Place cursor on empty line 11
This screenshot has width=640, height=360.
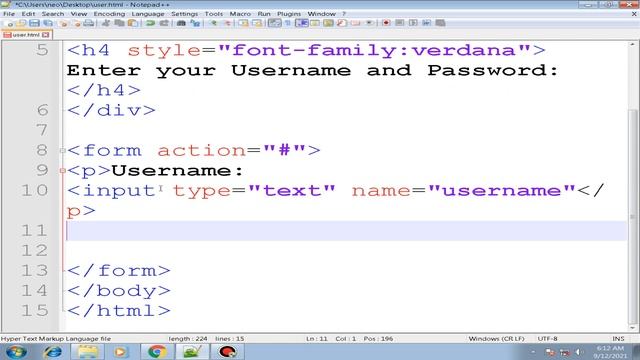[x=346, y=231]
